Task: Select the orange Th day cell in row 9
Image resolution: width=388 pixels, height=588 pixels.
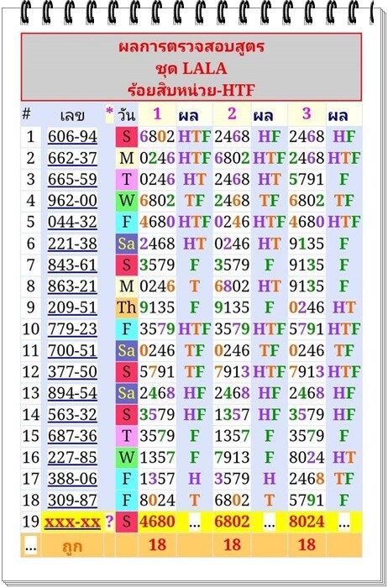Action: click(126, 307)
